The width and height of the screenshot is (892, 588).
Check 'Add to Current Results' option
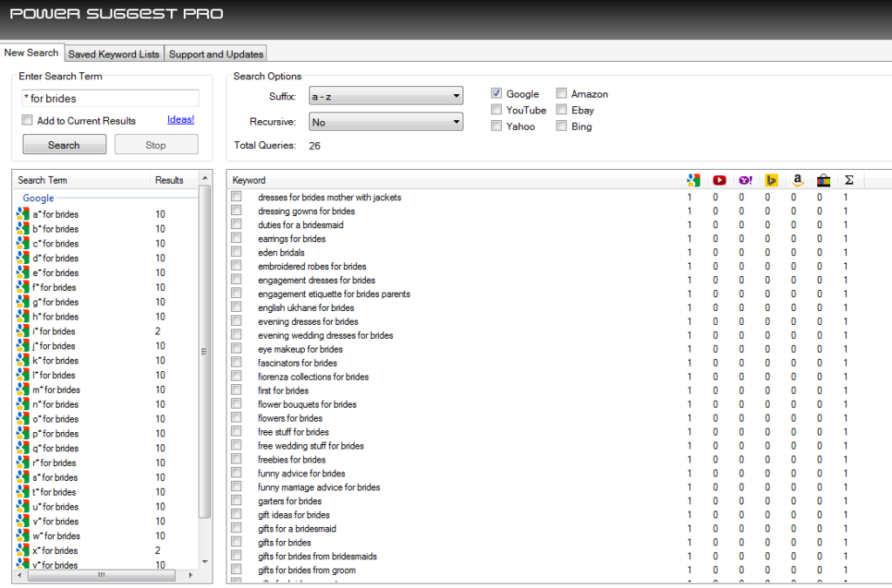(x=27, y=120)
